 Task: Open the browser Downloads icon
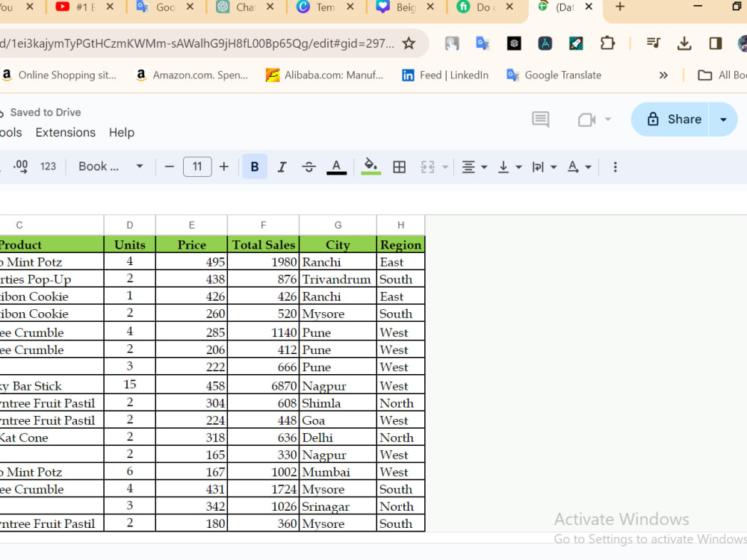click(684, 43)
